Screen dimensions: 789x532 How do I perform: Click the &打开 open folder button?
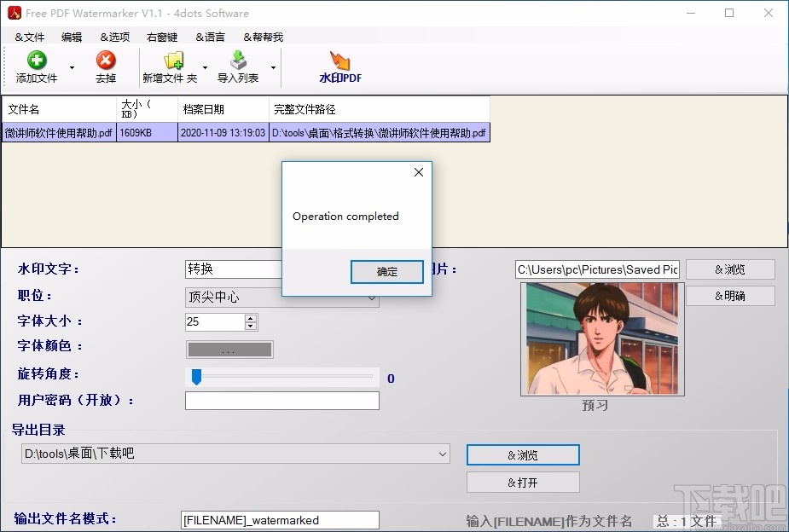523,483
